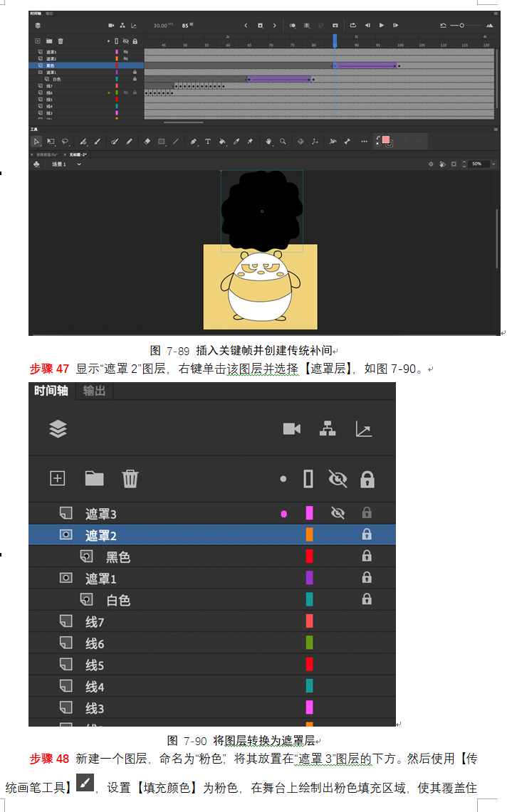Select the Paint Bucket tool
The height and width of the screenshot is (812, 507).
[222, 142]
